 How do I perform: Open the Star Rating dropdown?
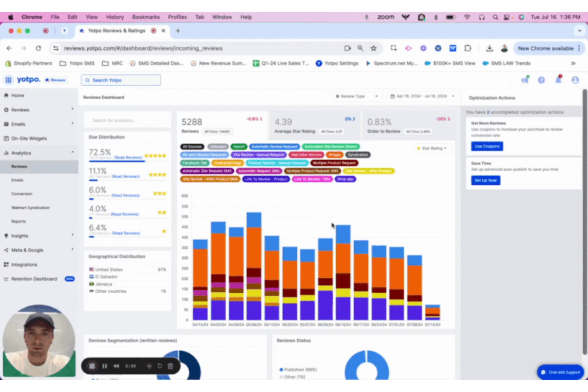point(432,148)
